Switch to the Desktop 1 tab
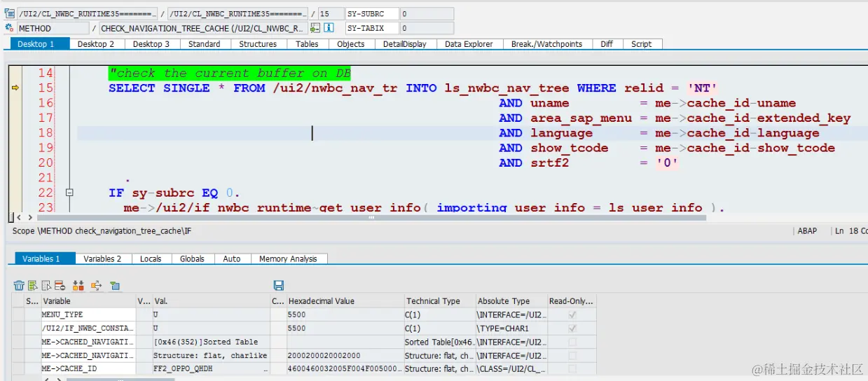The image size is (868, 381). click(40, 43)
